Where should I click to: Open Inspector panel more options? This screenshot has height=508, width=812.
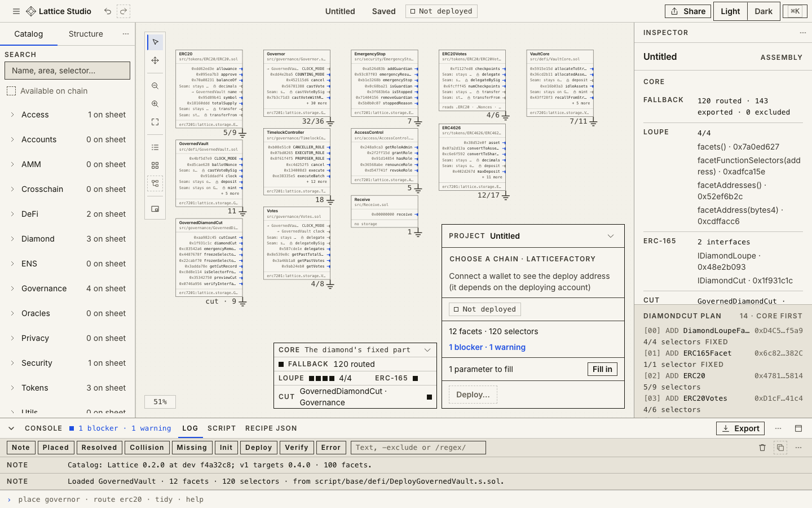pos(803,33)
